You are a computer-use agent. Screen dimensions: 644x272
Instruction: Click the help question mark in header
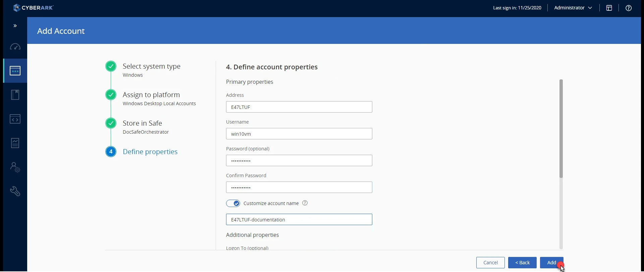[629, 8]
